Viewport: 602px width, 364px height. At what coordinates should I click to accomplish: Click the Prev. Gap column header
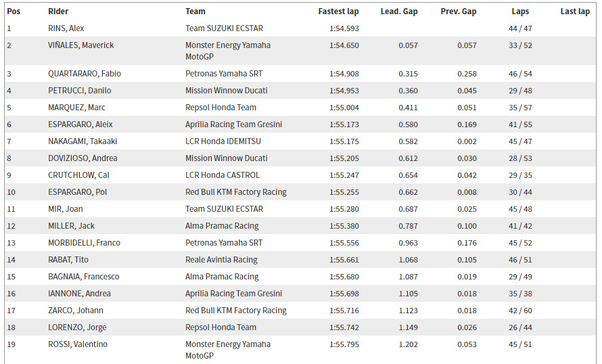[459, 12]
